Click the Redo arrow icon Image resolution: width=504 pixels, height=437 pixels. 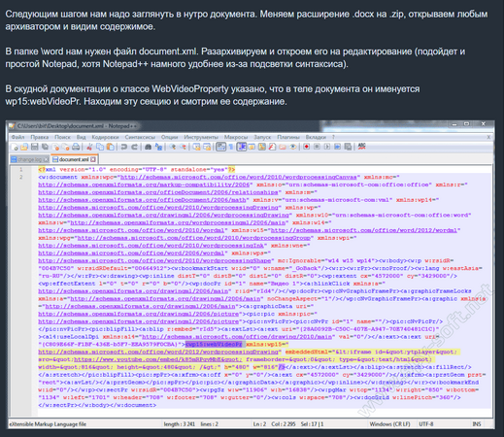coord(134,147)
